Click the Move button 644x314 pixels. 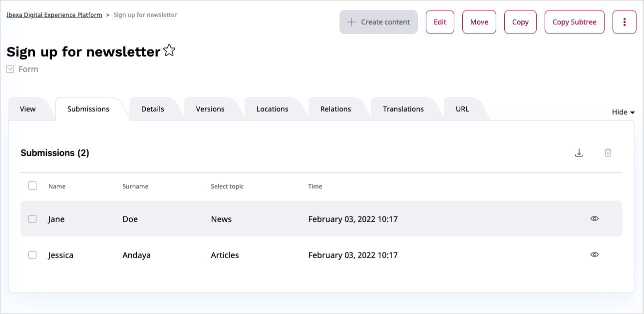point(479,21)
